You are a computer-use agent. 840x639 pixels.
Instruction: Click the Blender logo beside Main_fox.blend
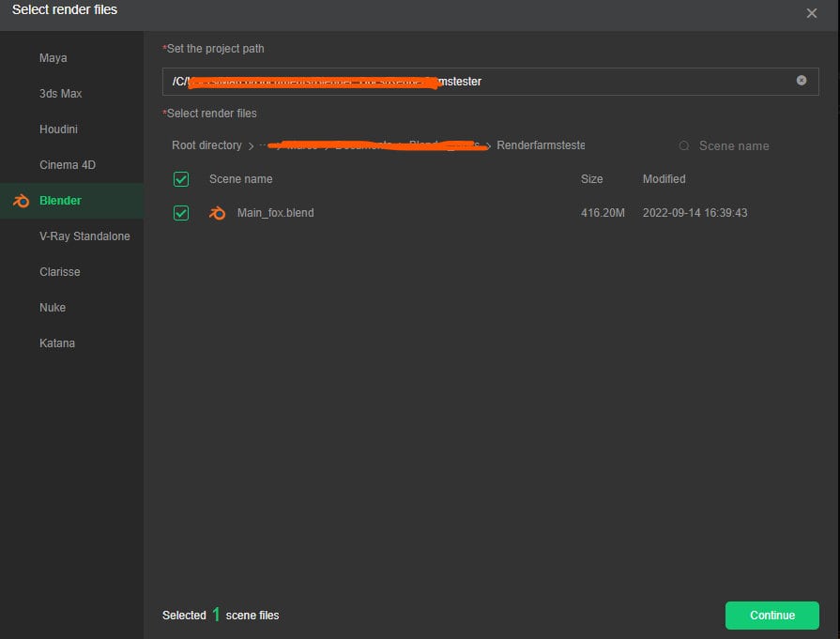click(x=217, y=213)
